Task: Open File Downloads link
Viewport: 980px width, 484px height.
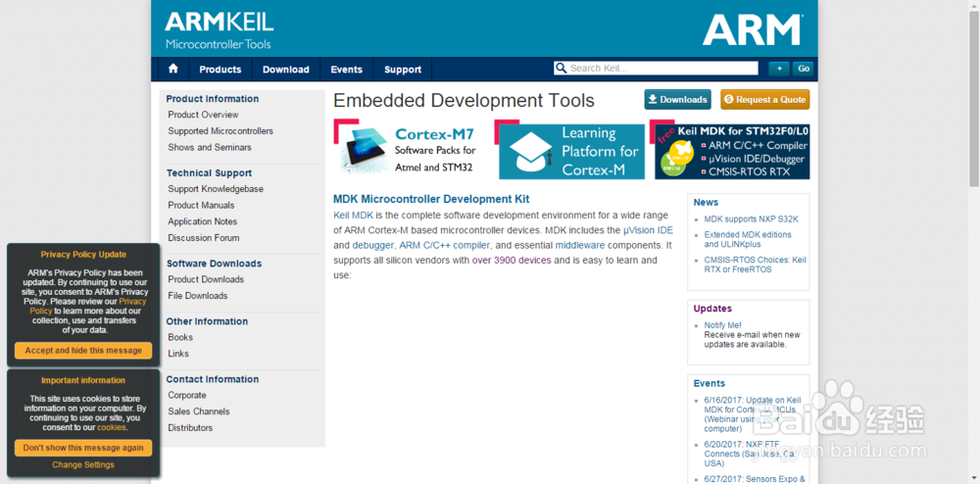Action: (x=198, y=295)
